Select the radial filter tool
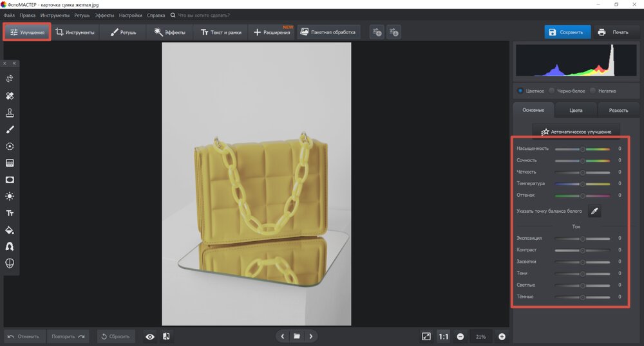This screenshot has width=644, height=346. point(10,146)
